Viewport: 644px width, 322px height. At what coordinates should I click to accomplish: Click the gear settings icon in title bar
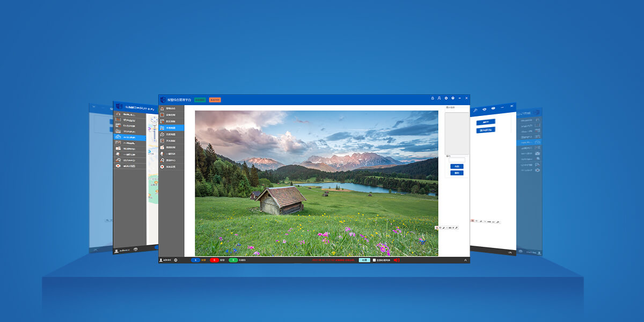pos(446,98)
